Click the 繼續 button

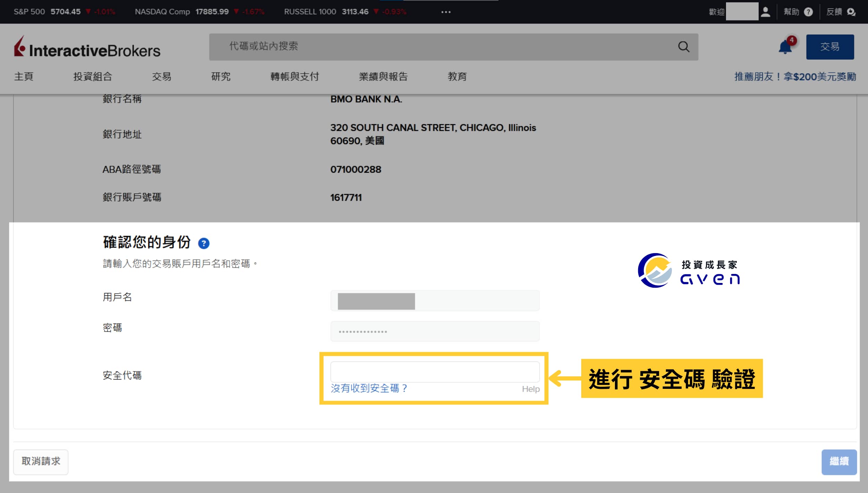coord(839,462)
